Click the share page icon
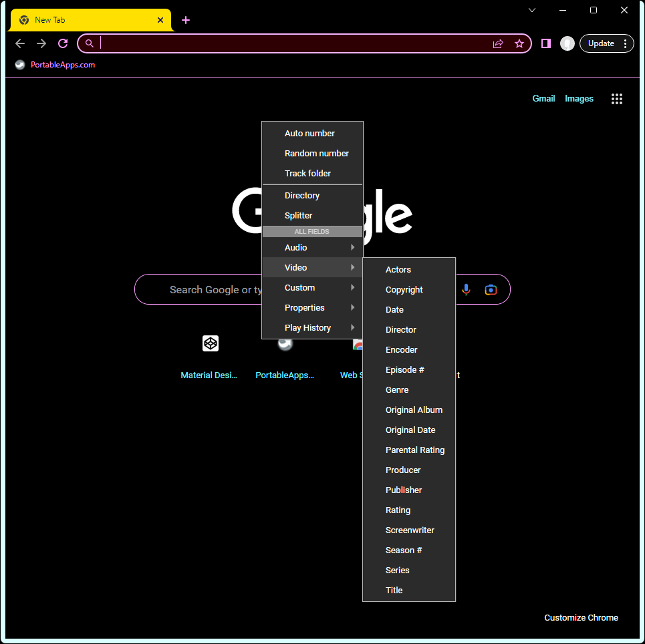The height and width of the screenshot is (644, 645). pos(498,43)
